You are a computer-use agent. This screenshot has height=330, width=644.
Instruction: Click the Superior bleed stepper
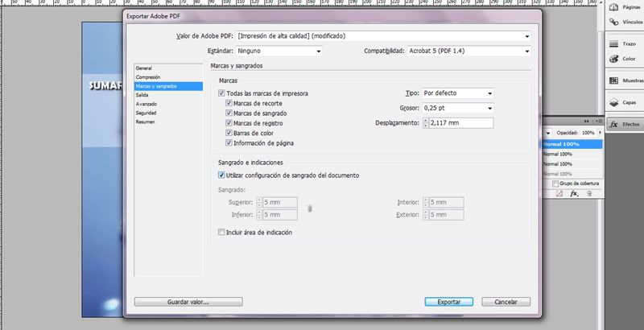259,202
